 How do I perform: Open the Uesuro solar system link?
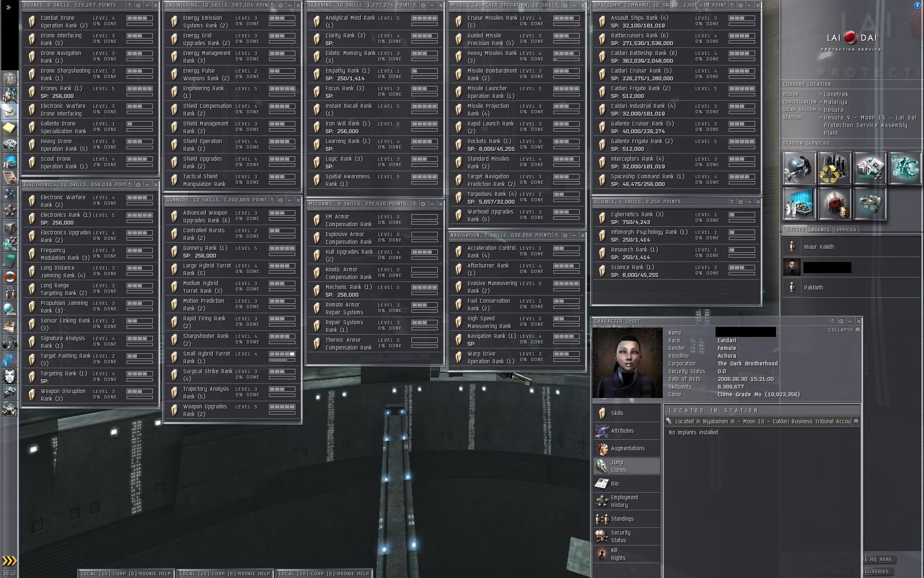coord(833,110)
